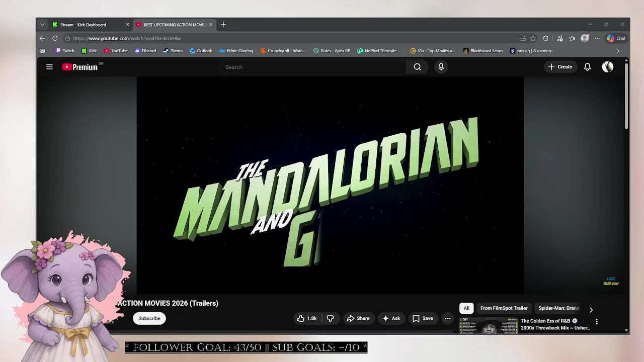Open the account avatar menu

pyautogui.click(x=608, y=67)
